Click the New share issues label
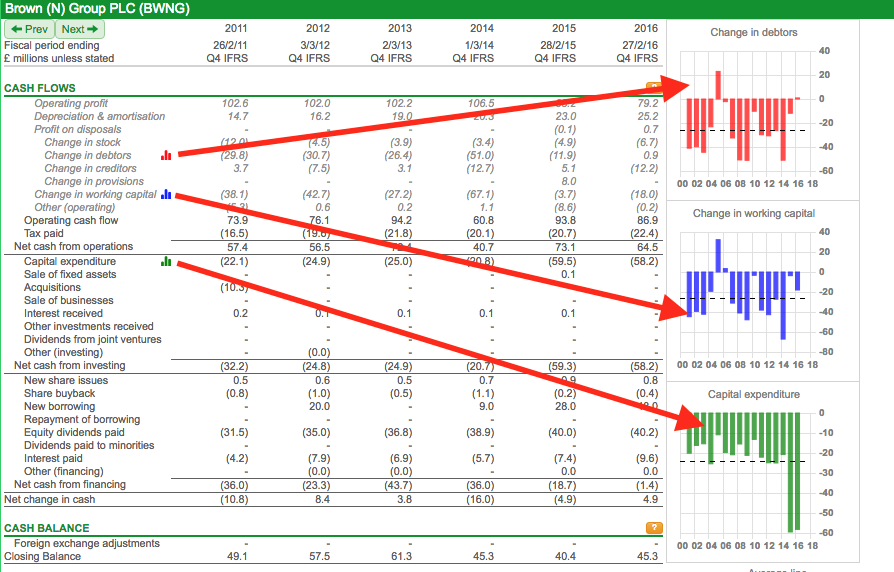This screenshot has height=572, width=894. click(66, 380)
